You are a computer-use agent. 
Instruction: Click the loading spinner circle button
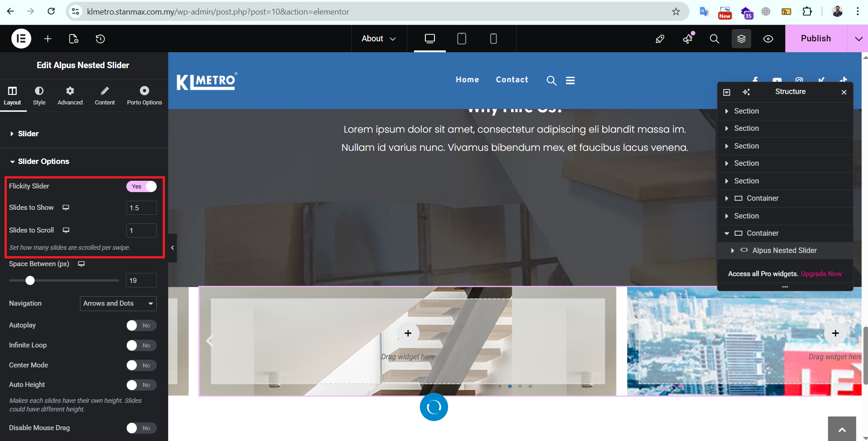click(434, 407)
